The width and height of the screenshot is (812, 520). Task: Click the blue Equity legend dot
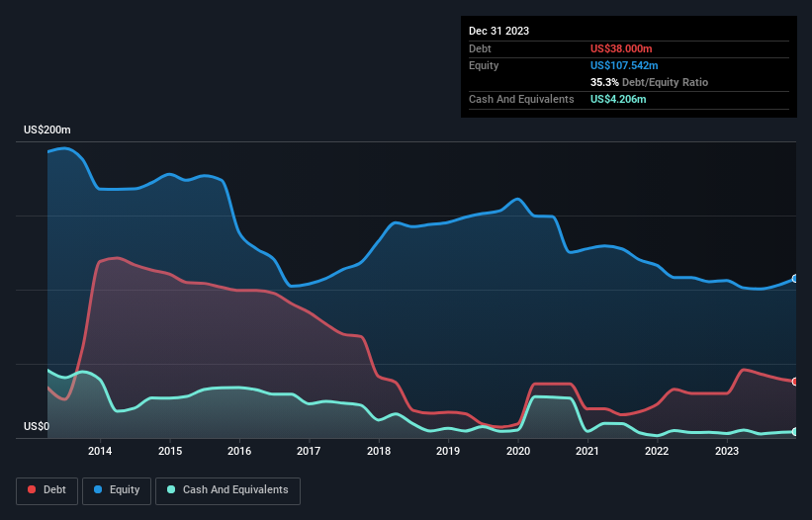tap(98, 489)
